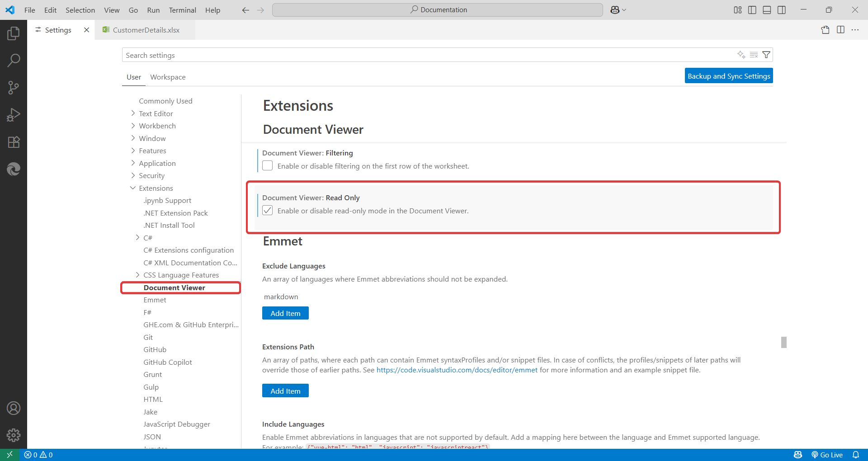Switch to Workspace settings tab
Image resolution: width=868 pixels, height=461 pixels.
[168, 77]
